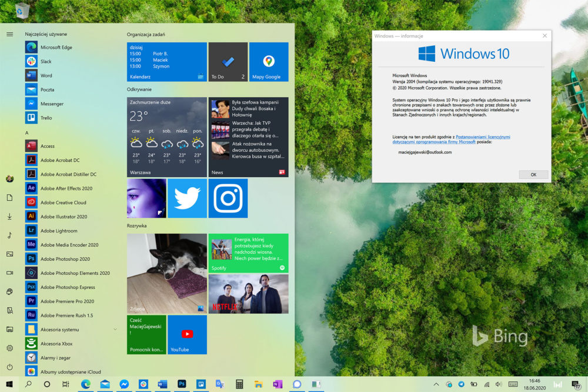Open Adobe Acrobat Distiller DC
Screen dimensions: 588x392
[x=71, y=174]
